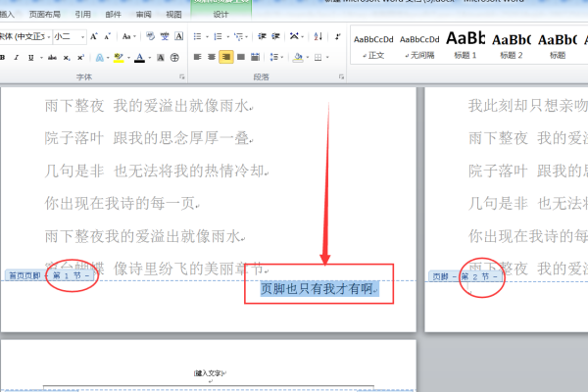Click the highlighted Align Right icon
Image resolution: width=588 pixels, height=392 pixels.
click(226, 57)
